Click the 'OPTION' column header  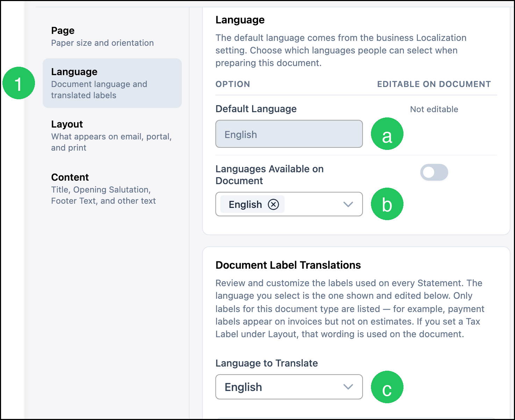pyautogui.click(x=233, y=84)
